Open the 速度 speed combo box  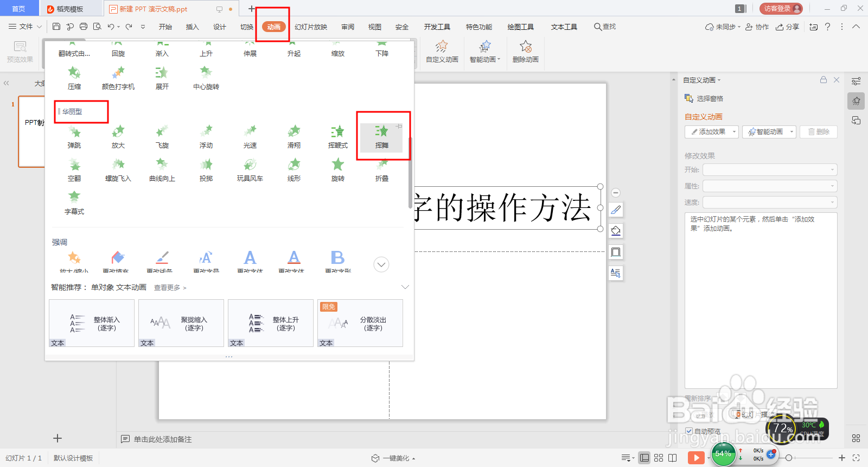click(x=770, y=203)
